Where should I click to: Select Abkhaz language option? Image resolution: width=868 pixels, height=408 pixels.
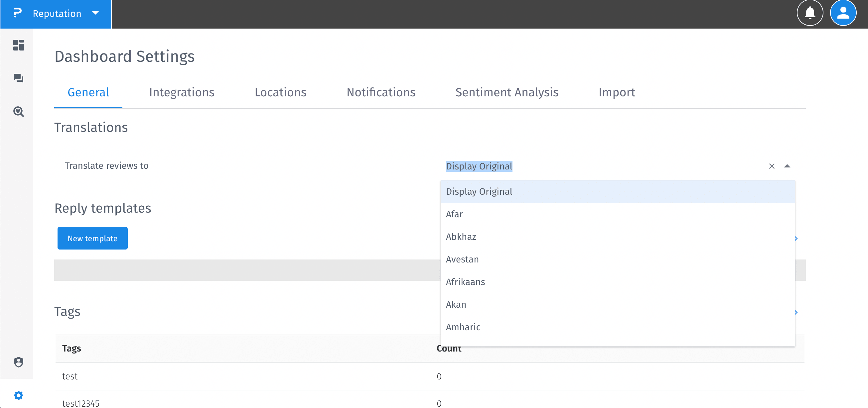[x=617, y=237]
